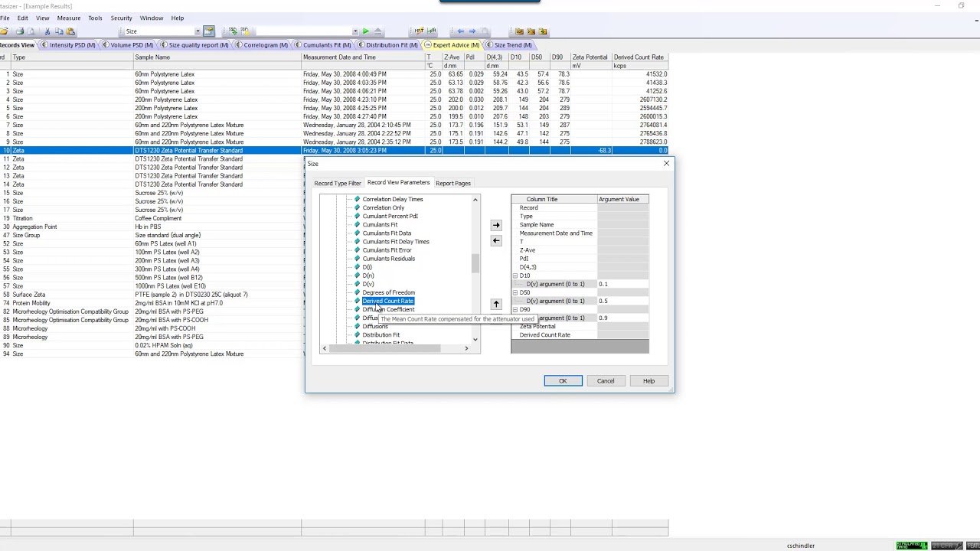Viewport: 980px width, 551px height.
Task: Click the diamond icon beside Correlation Only
Action: (357, 207)
